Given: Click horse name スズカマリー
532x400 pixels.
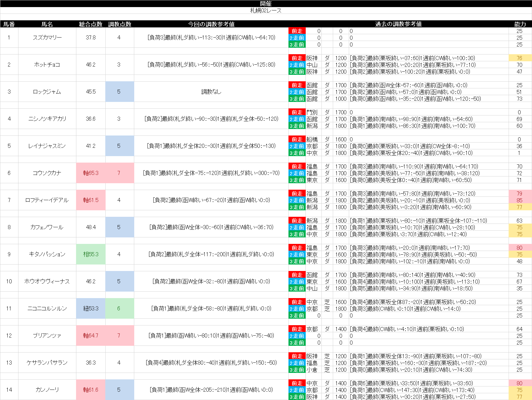Looking at the screenshot, I should point(47,38).
